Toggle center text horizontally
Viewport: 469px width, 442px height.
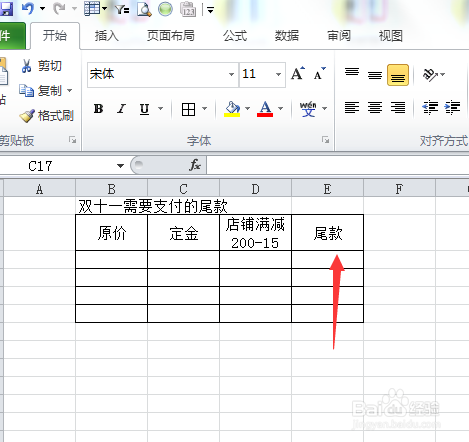click(375, 108)
